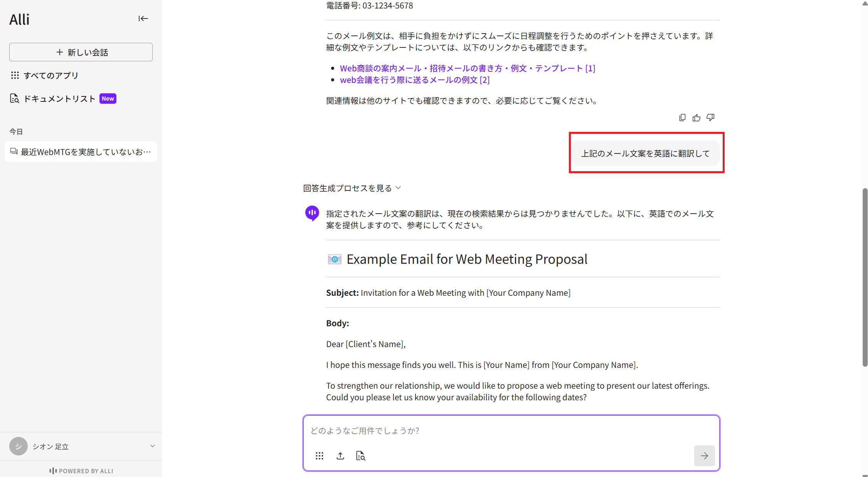
Task: Open Web商談の案内メール link [1]
Action: click(x=467, y=68)
